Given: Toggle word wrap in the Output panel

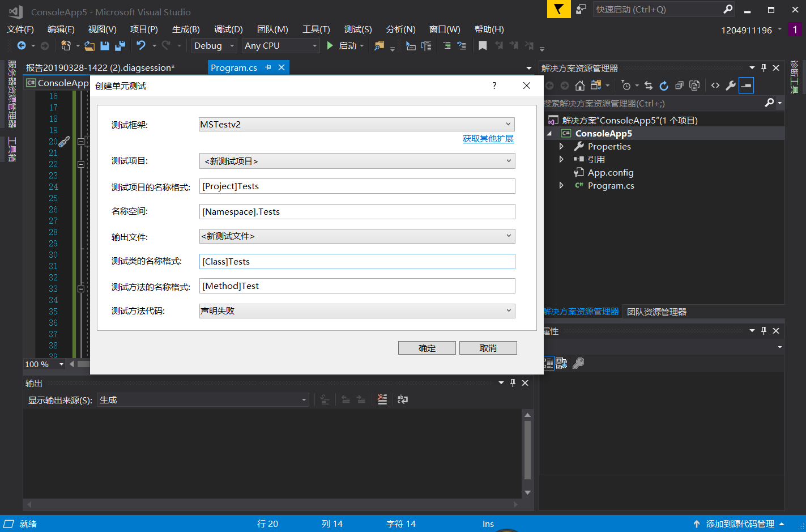Looking at the screenshot, I should coord(403,399).
